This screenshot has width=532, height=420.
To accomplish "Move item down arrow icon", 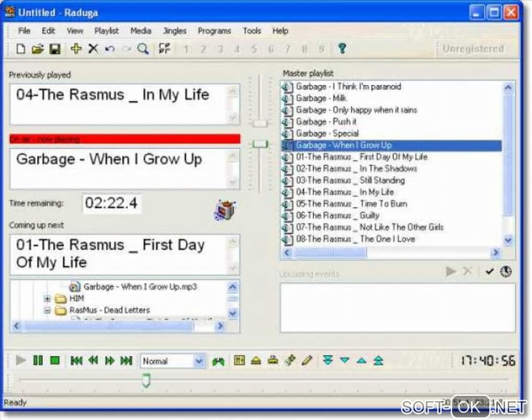I will click(345, 360).
